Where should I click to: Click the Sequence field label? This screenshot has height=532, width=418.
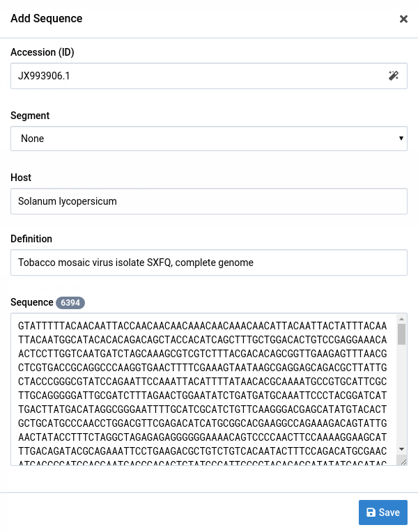tap(32, 302)
